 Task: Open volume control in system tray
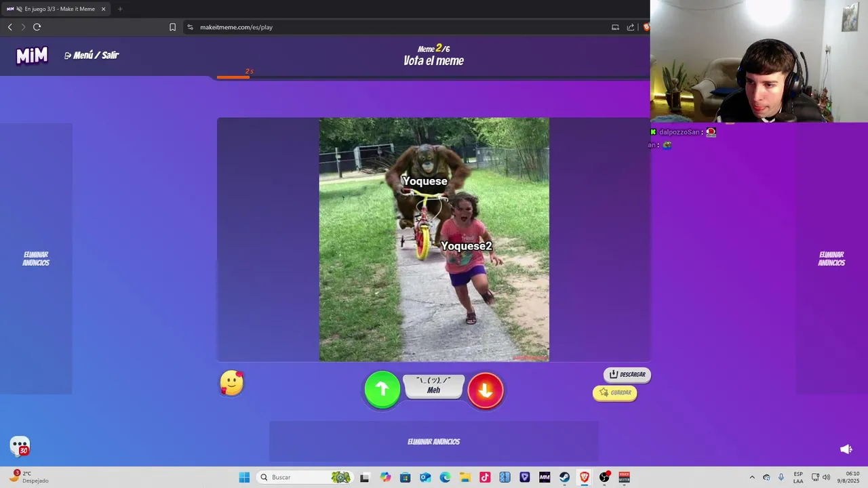[x=826, y=477]
